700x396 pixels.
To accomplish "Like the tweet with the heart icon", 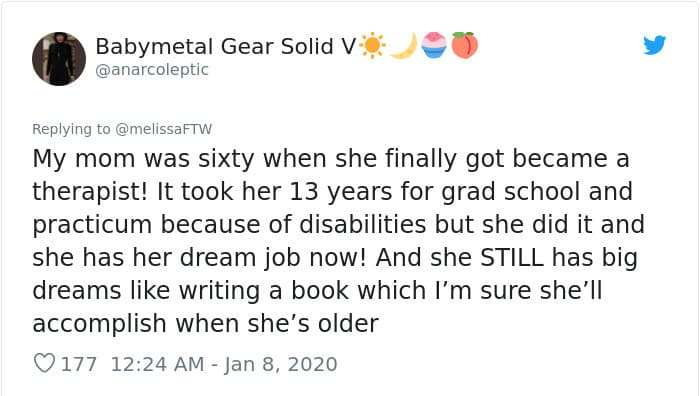I will coord(45,363).
